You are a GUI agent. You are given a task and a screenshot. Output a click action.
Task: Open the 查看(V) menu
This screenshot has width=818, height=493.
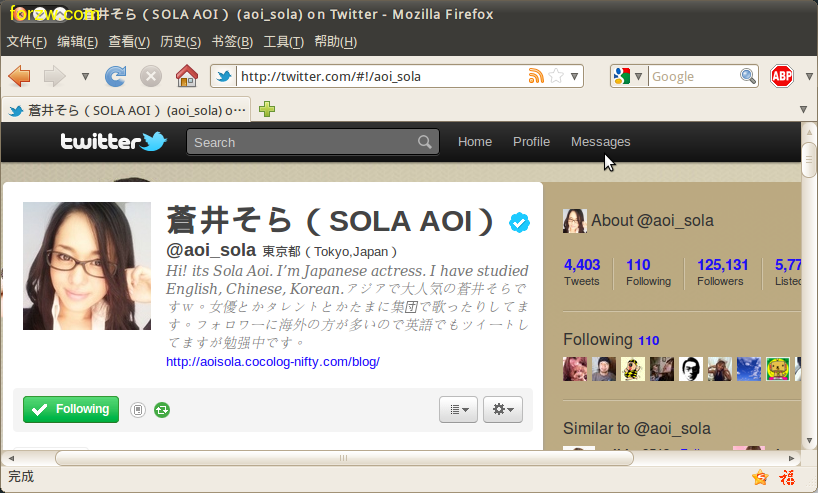129,42
